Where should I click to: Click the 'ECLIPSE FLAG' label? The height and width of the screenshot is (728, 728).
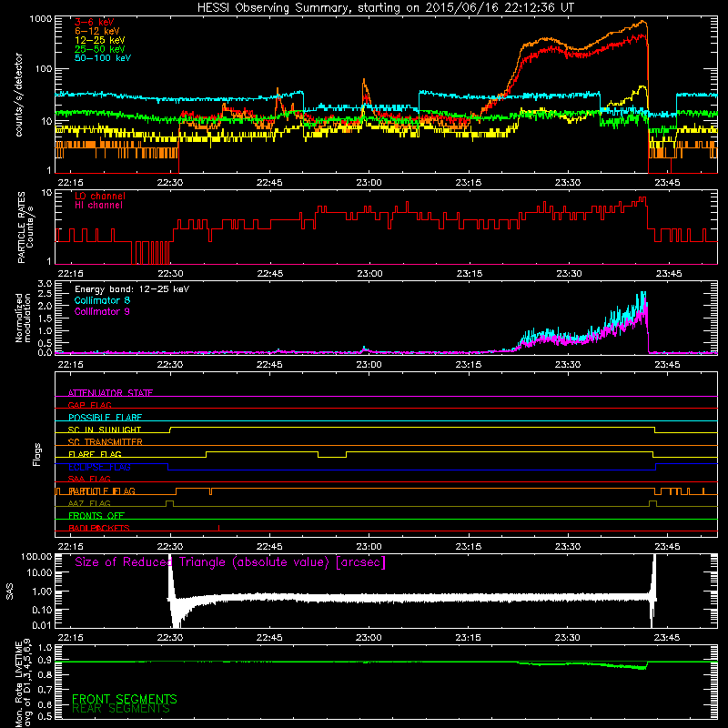coord(99,467)
